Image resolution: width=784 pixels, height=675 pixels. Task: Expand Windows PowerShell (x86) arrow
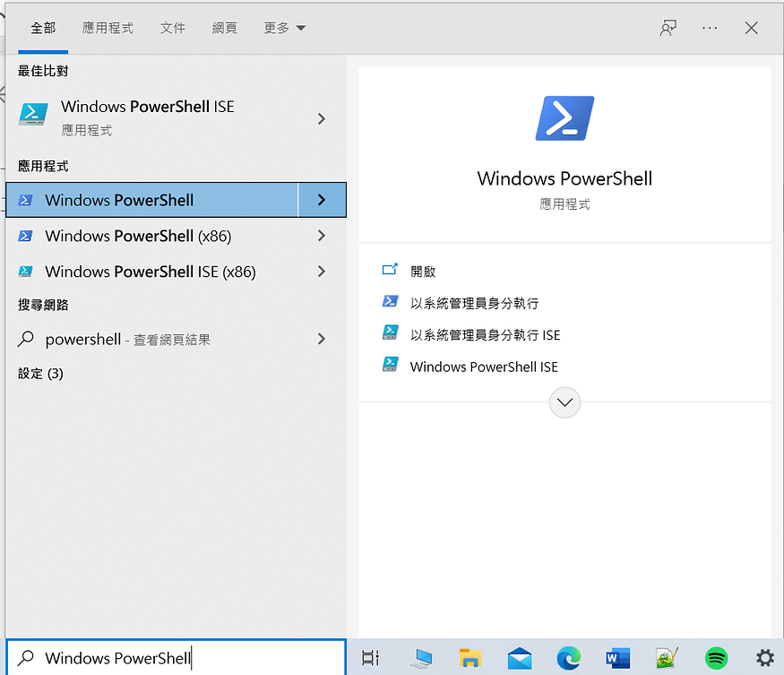(322, 236)
